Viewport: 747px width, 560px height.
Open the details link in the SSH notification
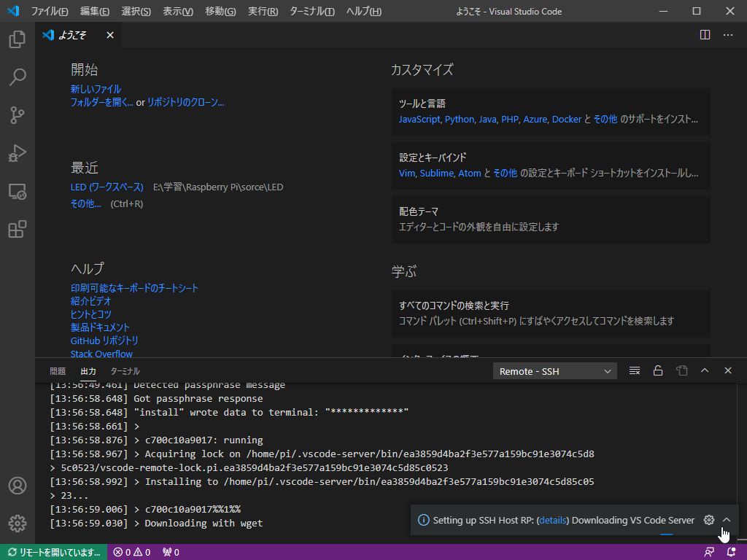coord(553,520)
